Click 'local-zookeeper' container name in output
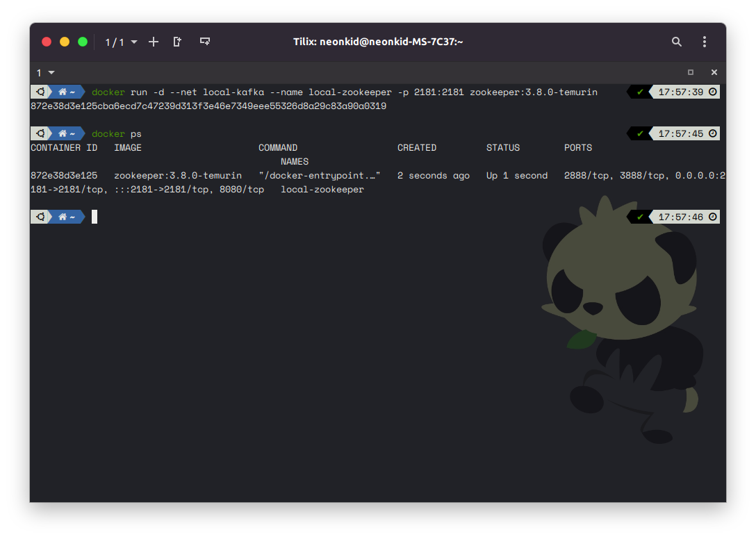The width and height of the screenshot is (756, 539). coord(322,190)
